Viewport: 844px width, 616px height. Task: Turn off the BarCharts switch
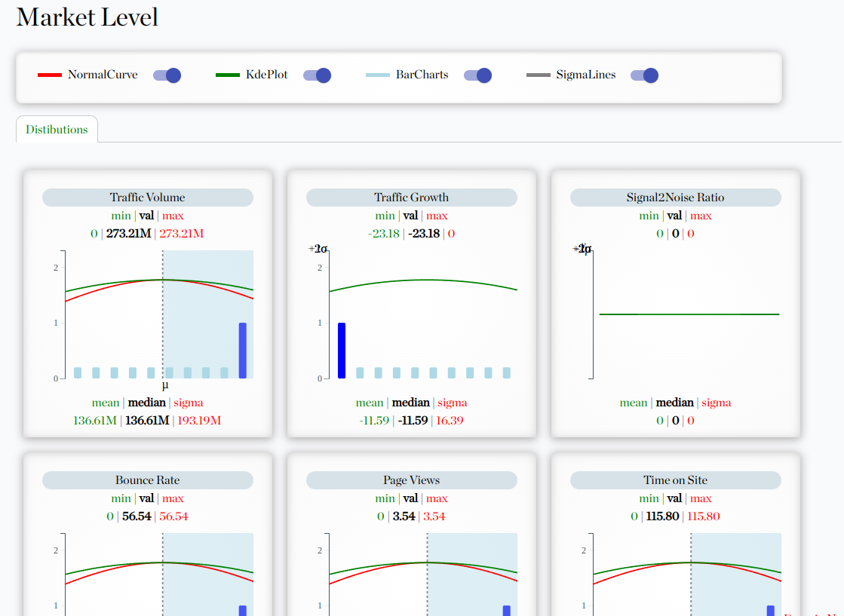[477, 75]
